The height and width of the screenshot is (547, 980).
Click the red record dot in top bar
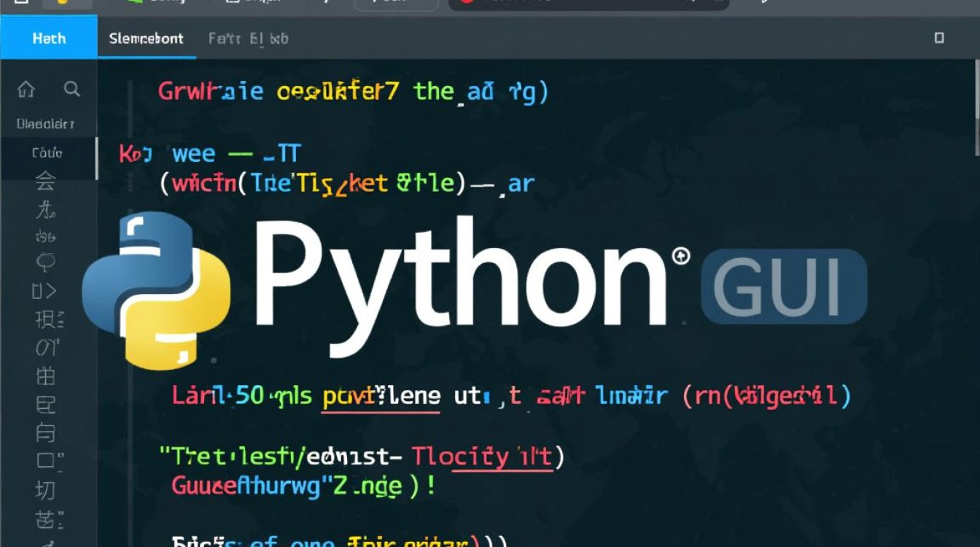467,2
